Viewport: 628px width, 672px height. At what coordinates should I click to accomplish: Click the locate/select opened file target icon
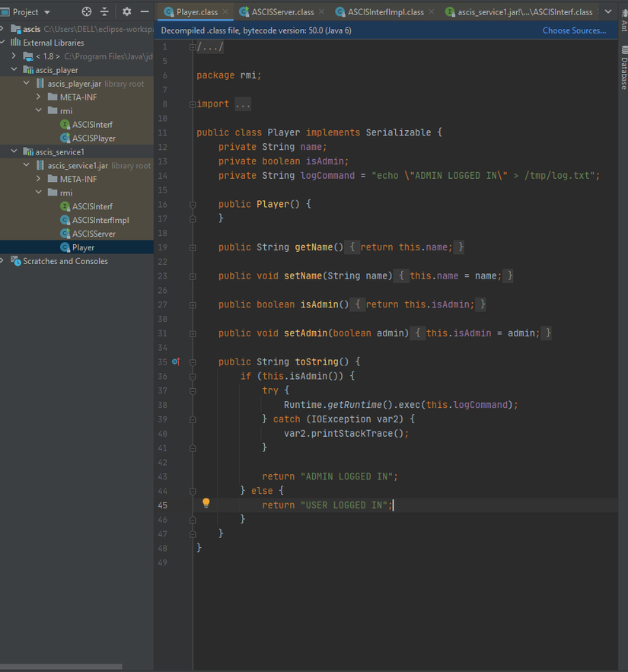(x=86, y=12)
